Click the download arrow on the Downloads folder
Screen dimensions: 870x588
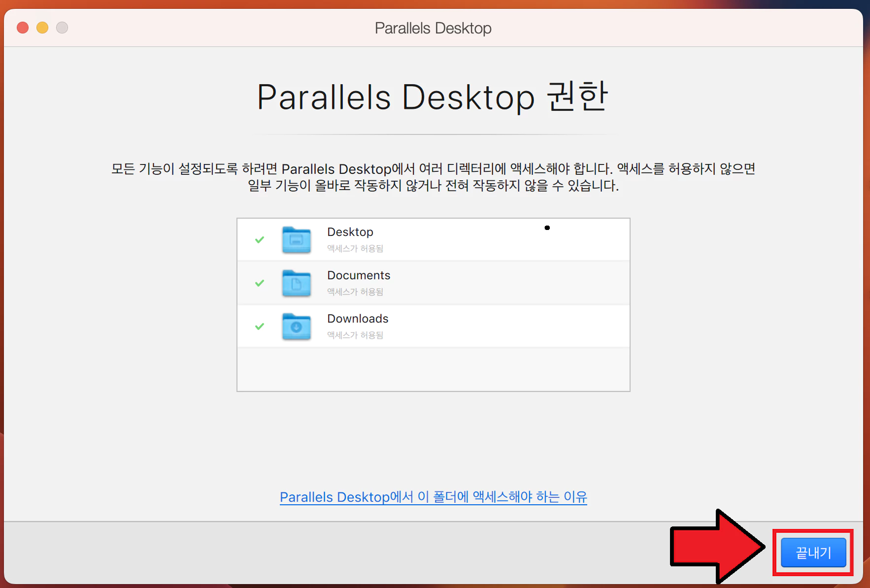[297, 328]
